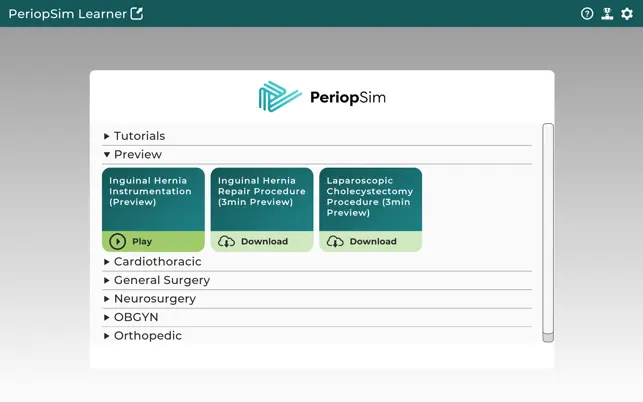Screen dimensions: 643x402
Task: Click the leaderboard podium icon in header
Action: (607, 14)
